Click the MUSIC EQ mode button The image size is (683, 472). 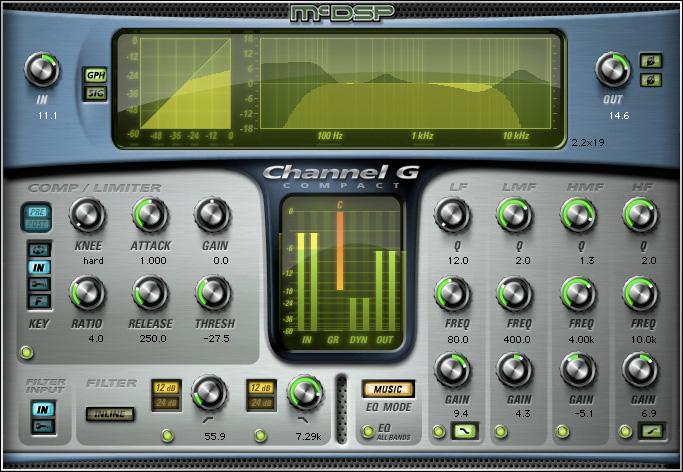pos(387,389)
